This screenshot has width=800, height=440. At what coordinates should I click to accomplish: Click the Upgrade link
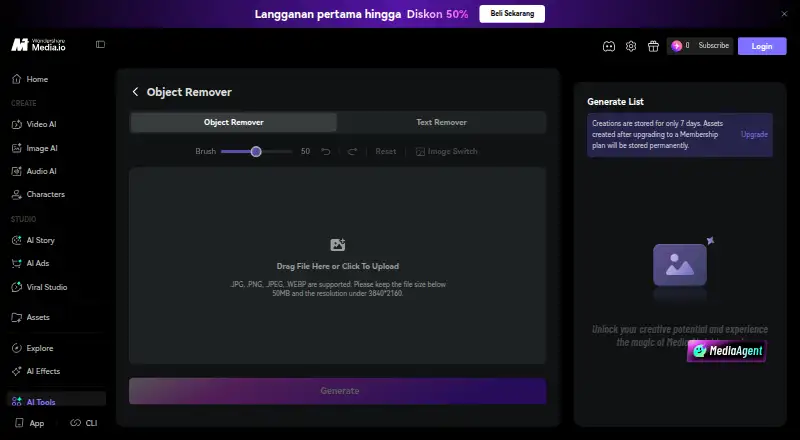(754, 134)
